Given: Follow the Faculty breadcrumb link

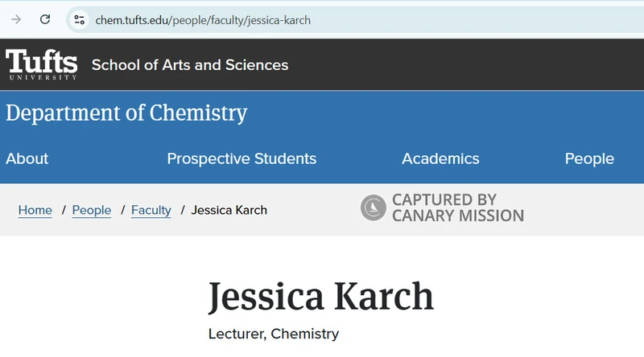Looking at the screenshot, I should 151,210.
